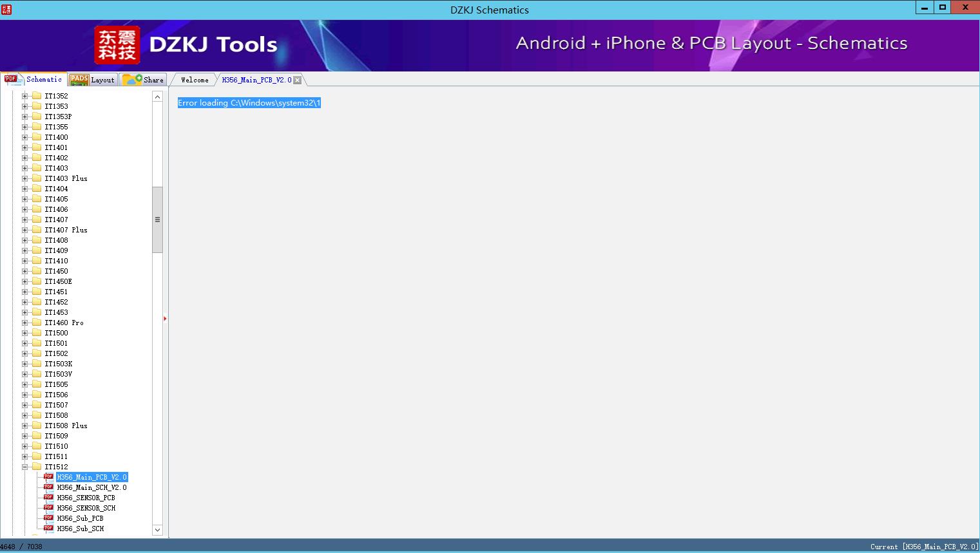Click the PDF icon of H356_Main_PCB_V2.0
This screenshot has width=980, height=553.
[48, 477]
